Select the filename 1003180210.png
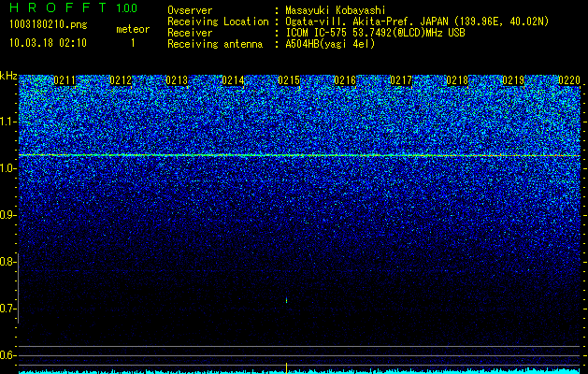The width and height of the screenshot is (588, 374). 49,25
